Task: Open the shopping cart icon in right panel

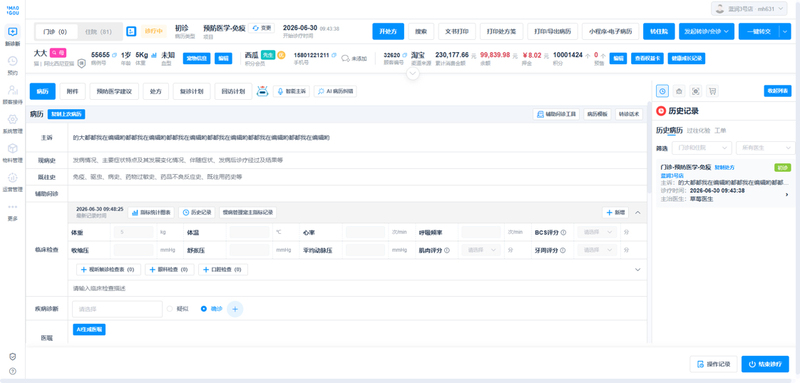Action: 712,91
